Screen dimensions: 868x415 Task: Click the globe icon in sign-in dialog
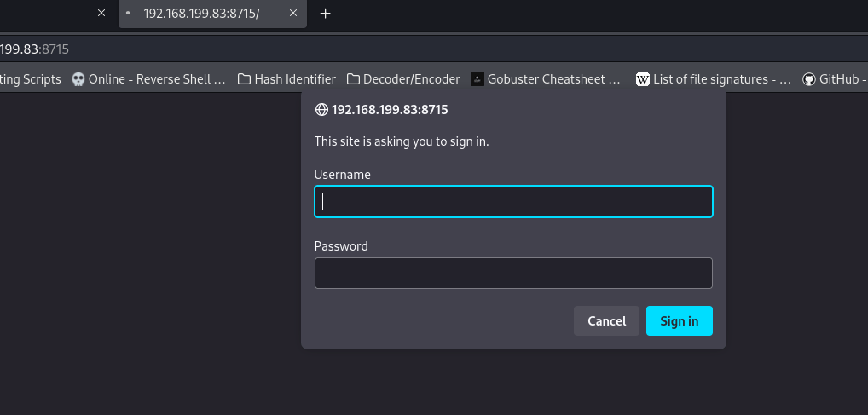321,109
